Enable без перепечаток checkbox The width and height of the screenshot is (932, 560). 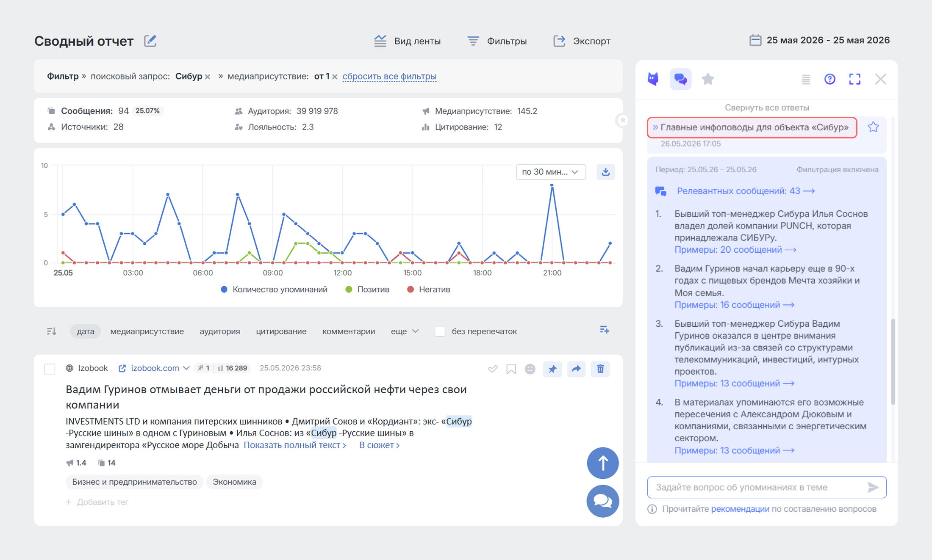click(x=440, y=331)
